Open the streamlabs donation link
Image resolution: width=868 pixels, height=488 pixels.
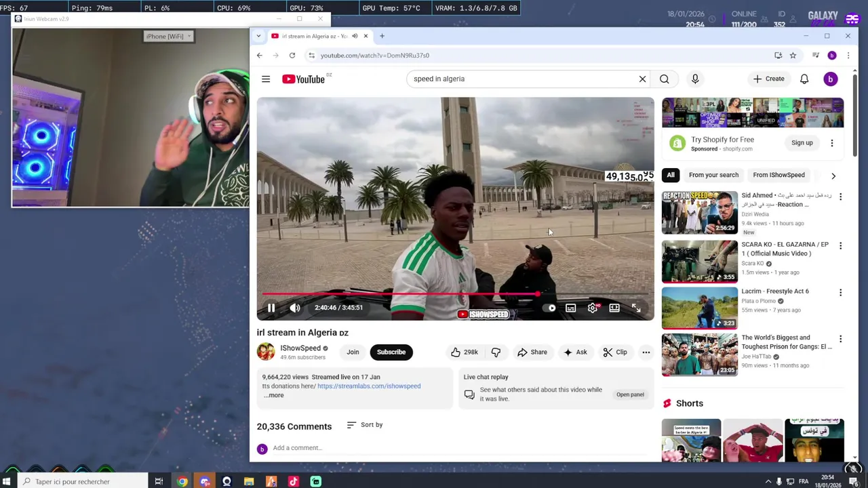pos(369,386)
